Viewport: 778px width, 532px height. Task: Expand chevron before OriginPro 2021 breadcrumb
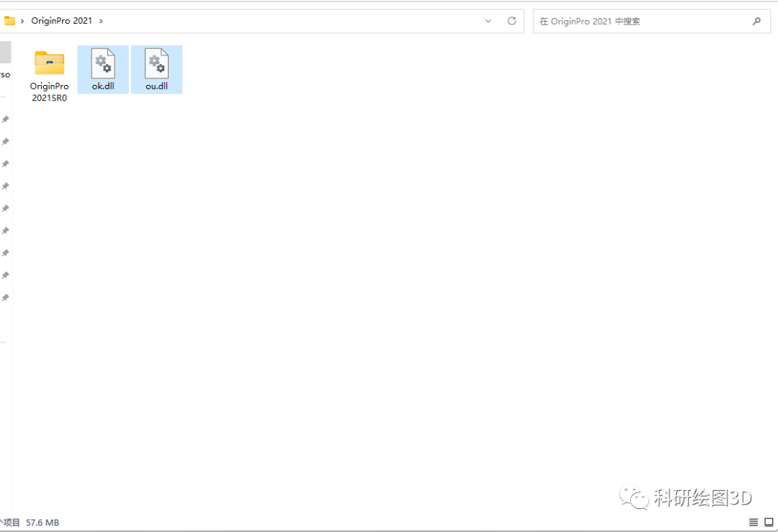(x=22, y=21)
